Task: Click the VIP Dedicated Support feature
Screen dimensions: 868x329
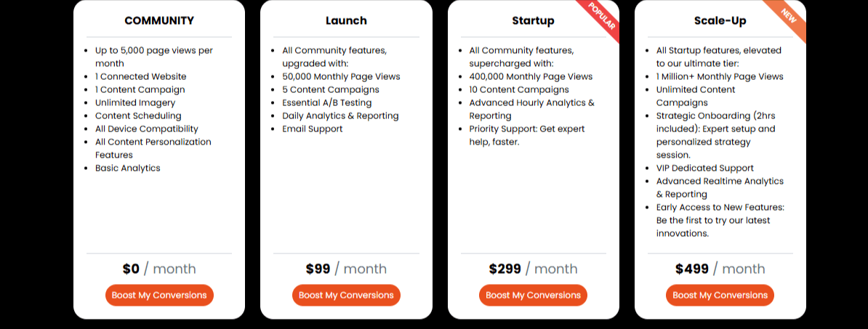Action: click(704, 168)
